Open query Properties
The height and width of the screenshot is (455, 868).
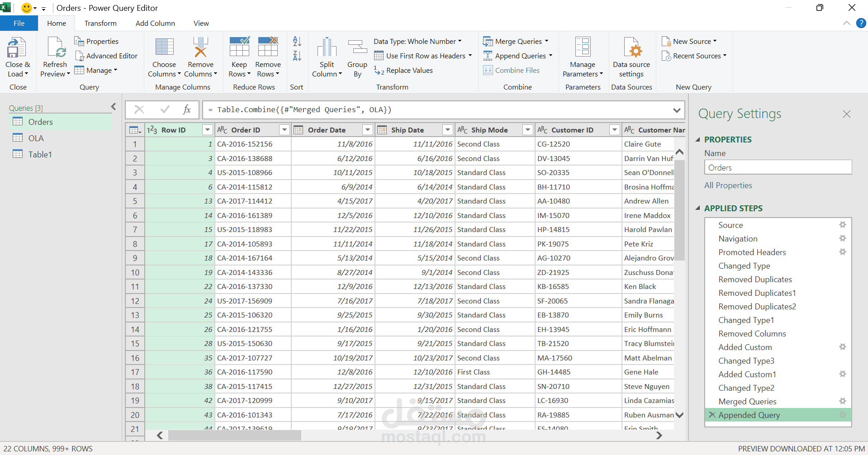[x=96, y=41]
